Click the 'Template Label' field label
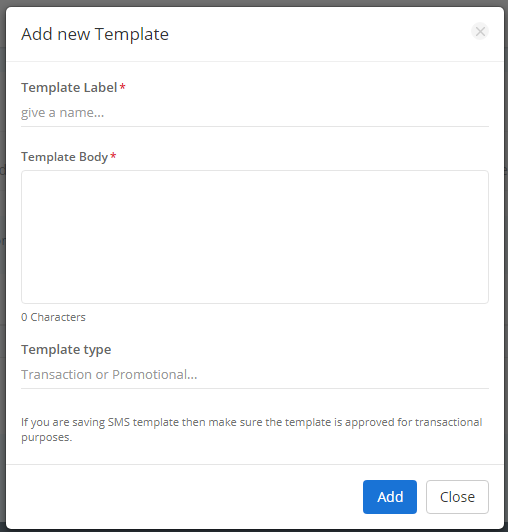 coord(69,88)
